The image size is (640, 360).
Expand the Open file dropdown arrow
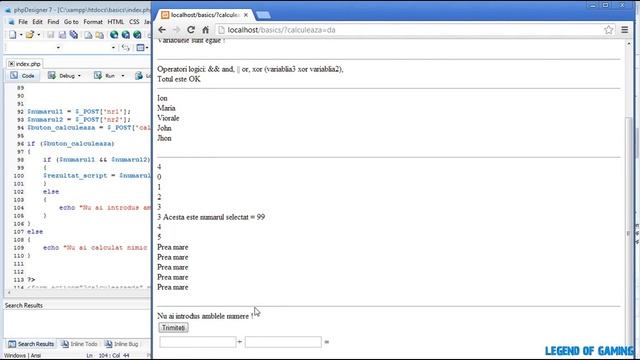(x=38, y=35)
